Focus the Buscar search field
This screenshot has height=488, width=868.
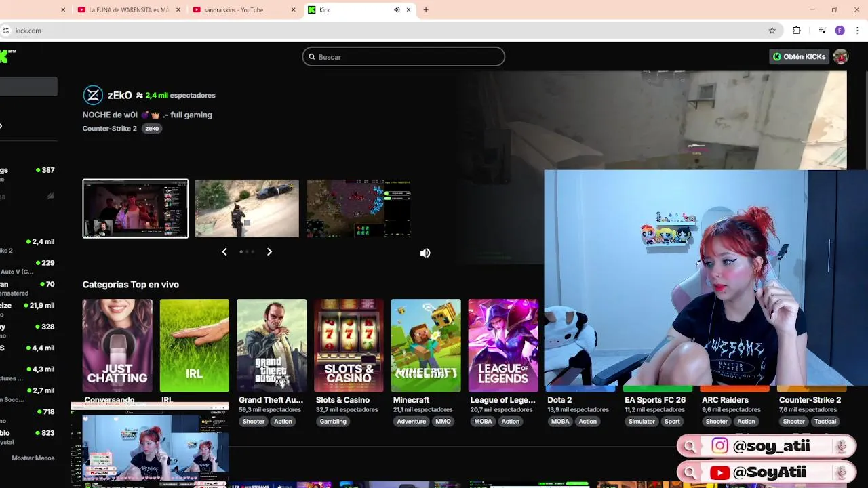point(403,57)
